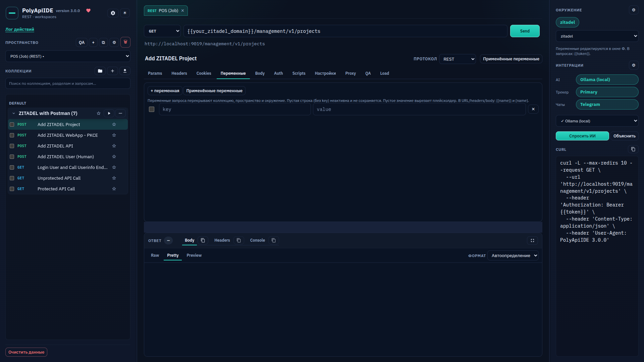Enable the variable key row checkbox
This screenshot has width=644, height=362.
coord(152,109)
